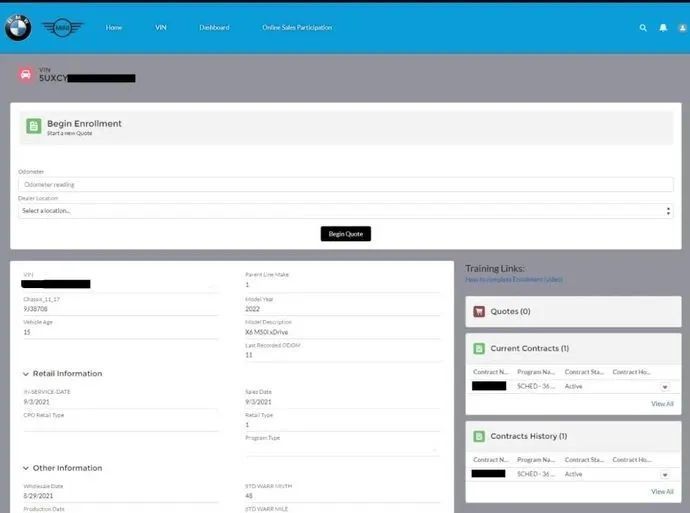The height and width of the screenshot is (513, 690).
Task: Click the Contracts History green icon
Action: [x=479, y=436]
